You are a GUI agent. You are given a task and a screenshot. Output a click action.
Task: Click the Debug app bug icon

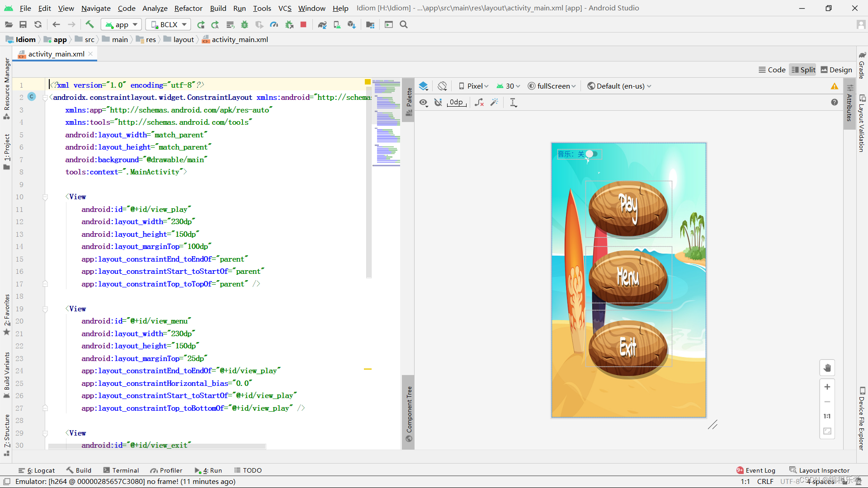click(245, 24)
